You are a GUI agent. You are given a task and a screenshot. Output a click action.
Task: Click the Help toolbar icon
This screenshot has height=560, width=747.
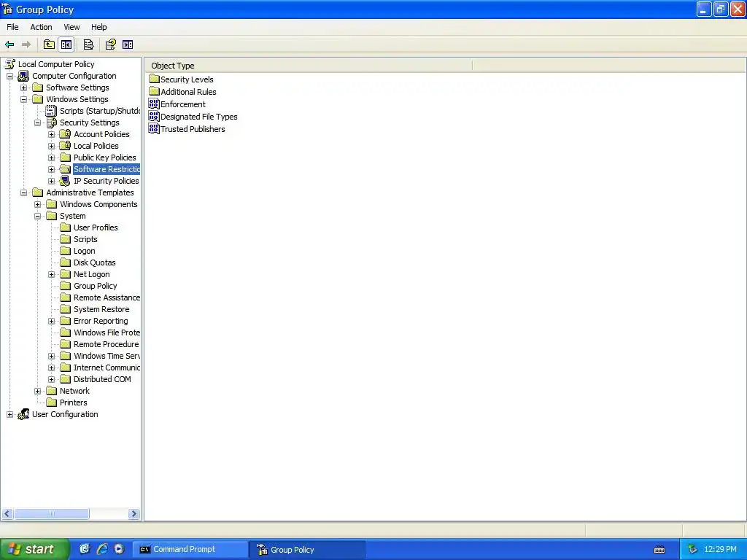pos(111,44)
